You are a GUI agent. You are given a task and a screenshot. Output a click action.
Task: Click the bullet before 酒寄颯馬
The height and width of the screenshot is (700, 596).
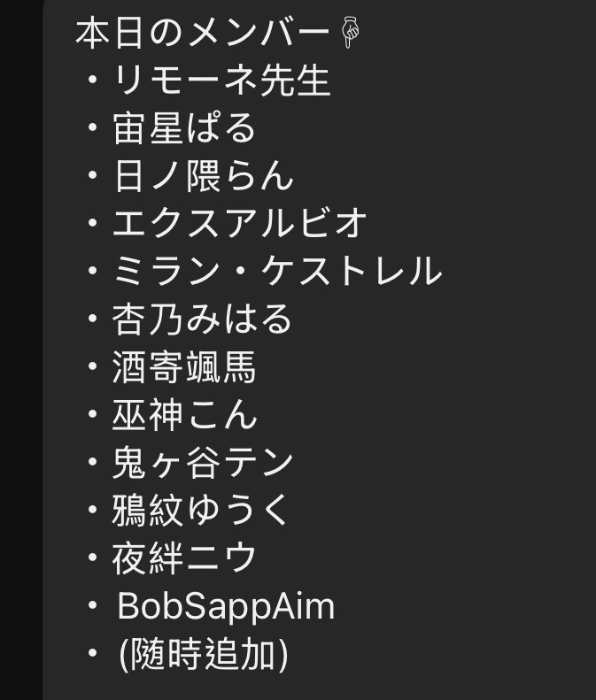92,366
